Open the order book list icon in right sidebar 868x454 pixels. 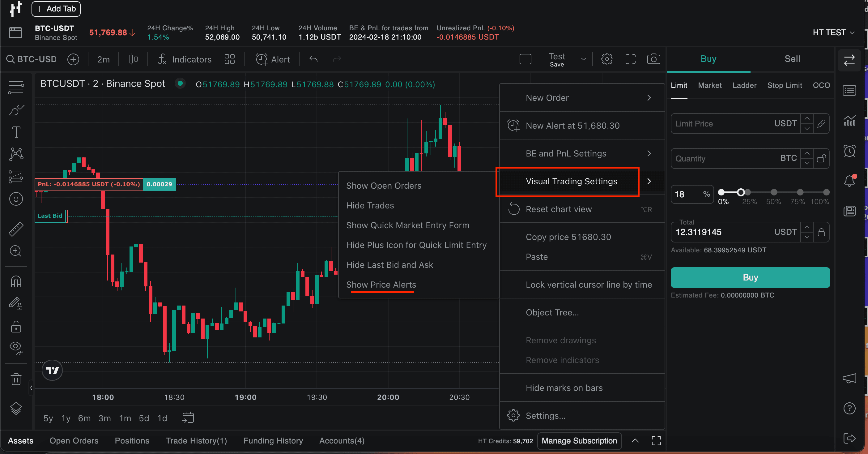click(849, 90)
